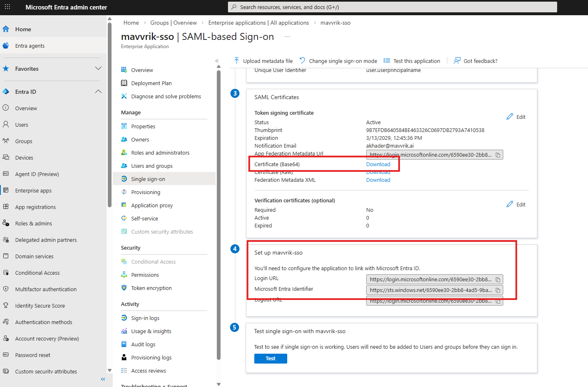The image size is (588, 387).
Task: Download the Base64 certificate
Action: (x=378, y=164)
